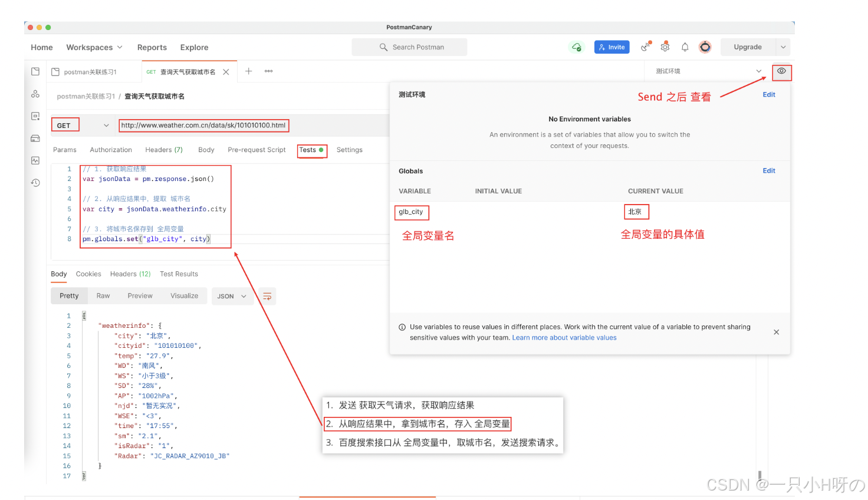This screenshot has width=868, height=500.
Task: Open the Tests tab
Action: point(311,150)
